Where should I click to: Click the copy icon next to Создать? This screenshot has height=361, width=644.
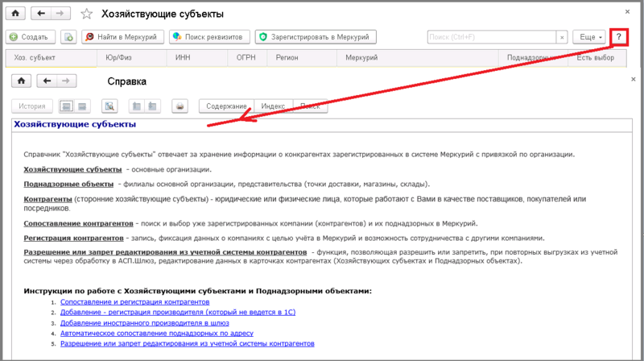point(68,37)
